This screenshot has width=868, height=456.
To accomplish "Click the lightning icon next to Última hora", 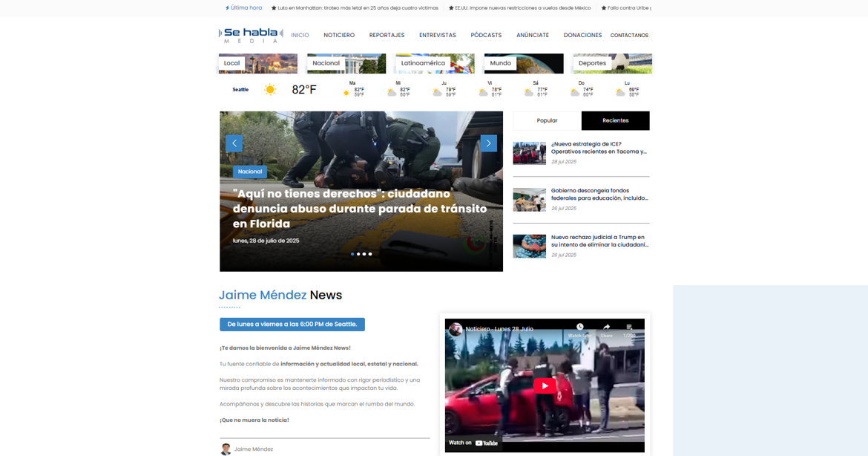I will (x=226, y=7).
